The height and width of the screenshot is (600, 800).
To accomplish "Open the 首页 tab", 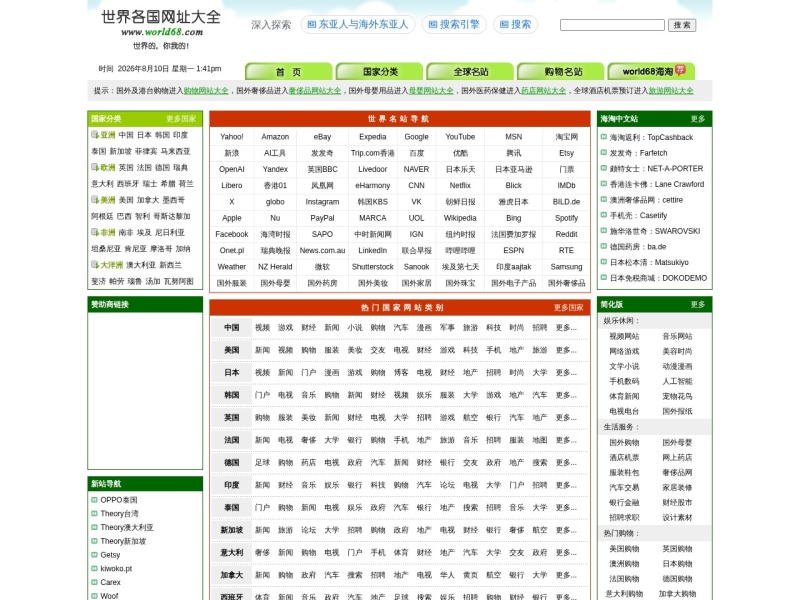I will (x=289, y=71).
